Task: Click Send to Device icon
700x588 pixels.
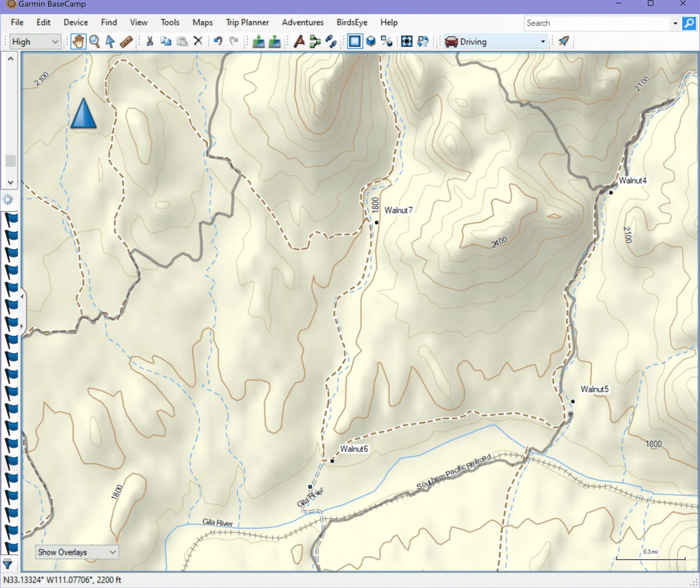Action: click(x=258, y=42)
